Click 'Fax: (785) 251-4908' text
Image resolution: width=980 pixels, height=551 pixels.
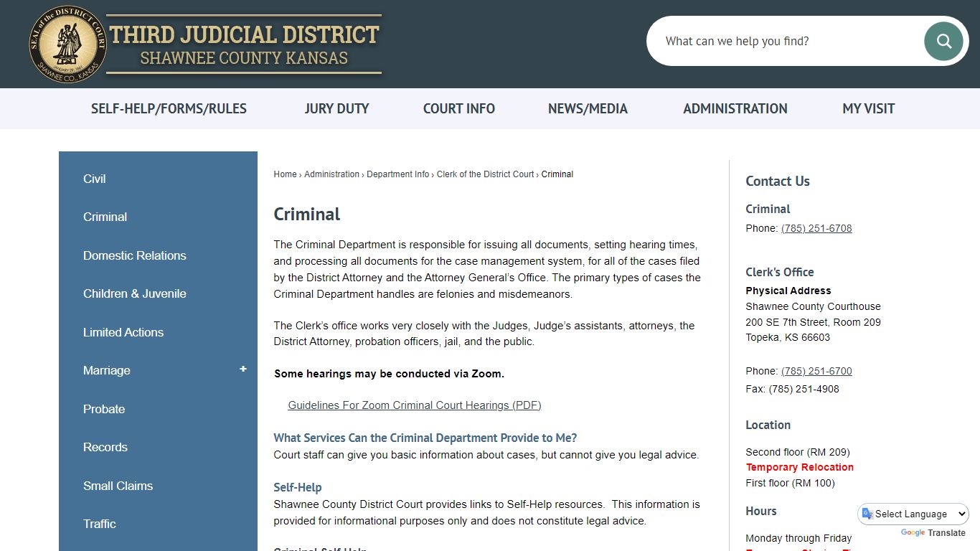pyautogui.click(x=792, y=389)
